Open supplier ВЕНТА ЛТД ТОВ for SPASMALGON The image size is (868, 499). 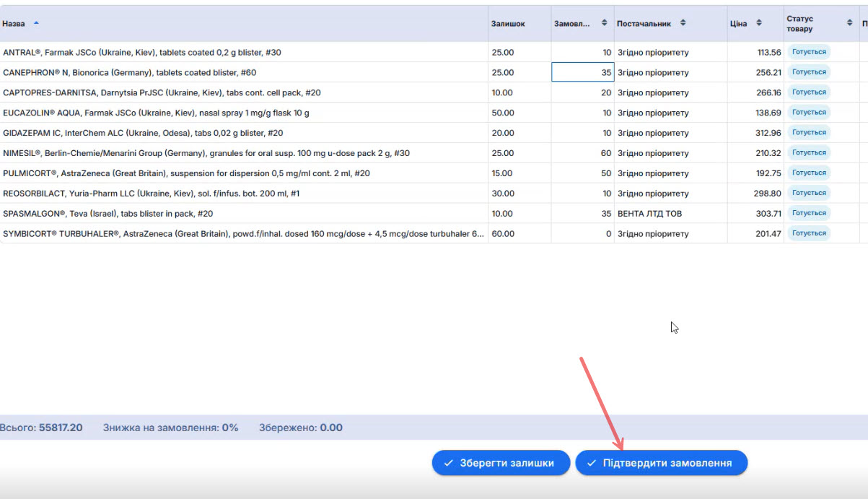[x=670, y=214]
